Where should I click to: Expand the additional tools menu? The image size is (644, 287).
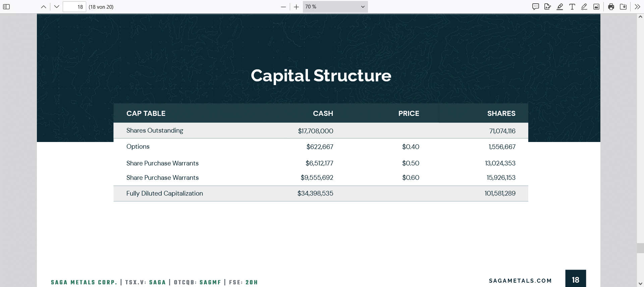(x=637, y=7)
